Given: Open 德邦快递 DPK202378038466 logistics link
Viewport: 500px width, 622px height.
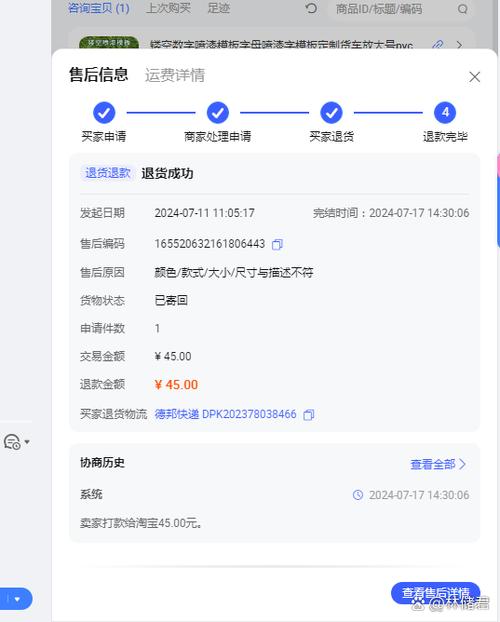Looking at the screenshot, I should (225, 415).
